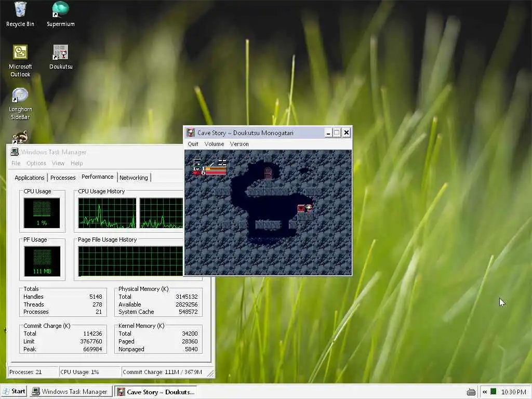Click the CPU Usage 1 % gauge
The image size is (532, 399).
coord(42,212)
